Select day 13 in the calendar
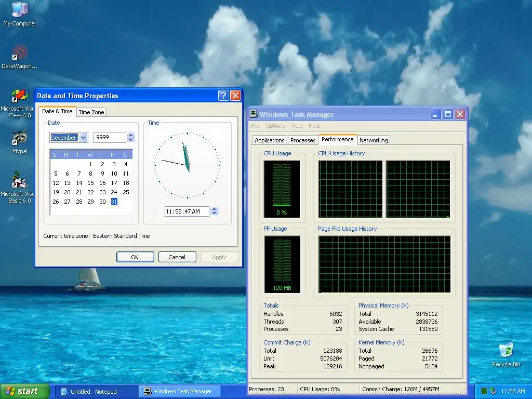Viewport: 532px width, 399px height. 67,183
